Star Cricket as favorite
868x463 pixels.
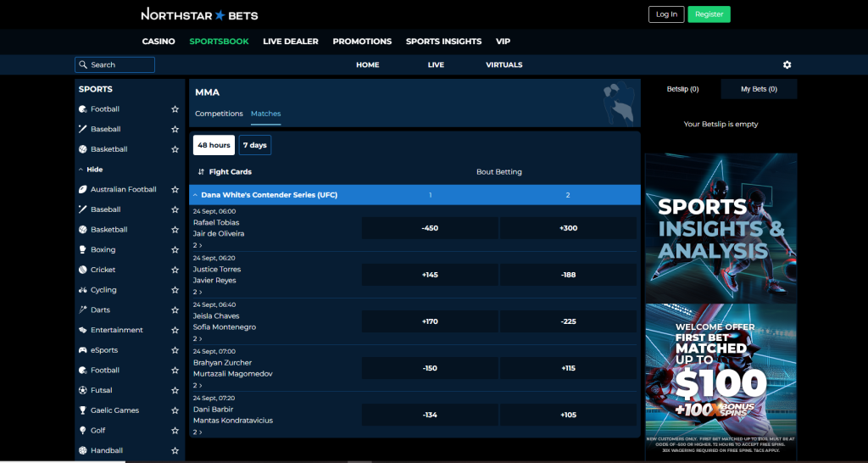[x=175, y=270]
